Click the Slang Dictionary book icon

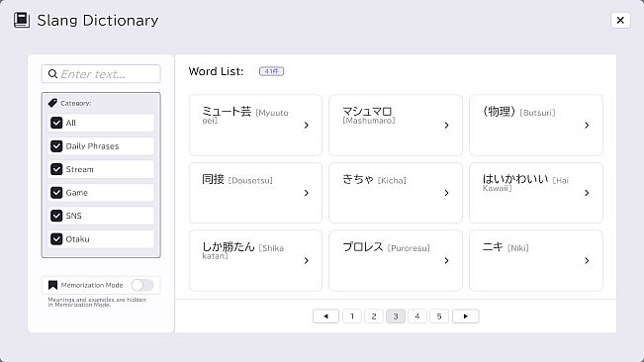pyautogui.click(x=22, y=20)
